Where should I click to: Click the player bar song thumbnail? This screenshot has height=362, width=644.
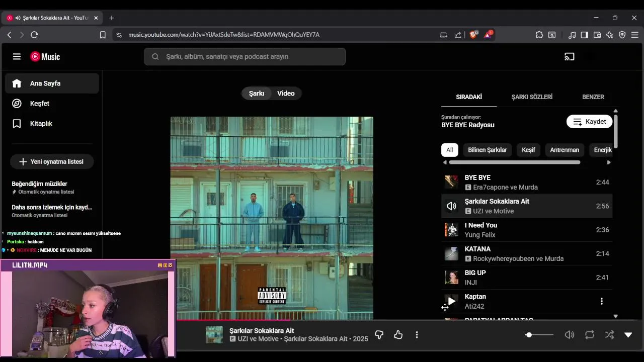pyautogui.click(x=214, y=335)
